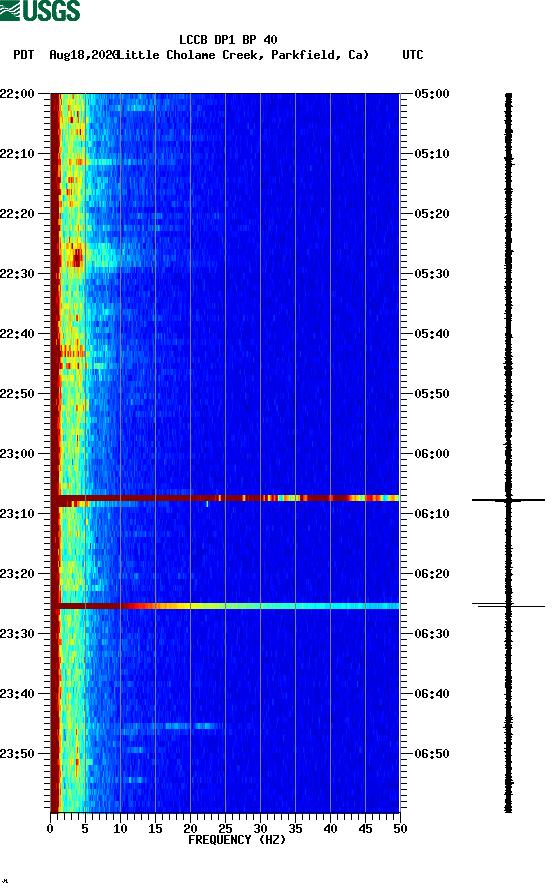
Task: Click the 10 Hz frequency axis label
Action: click(x=120, y=829)
